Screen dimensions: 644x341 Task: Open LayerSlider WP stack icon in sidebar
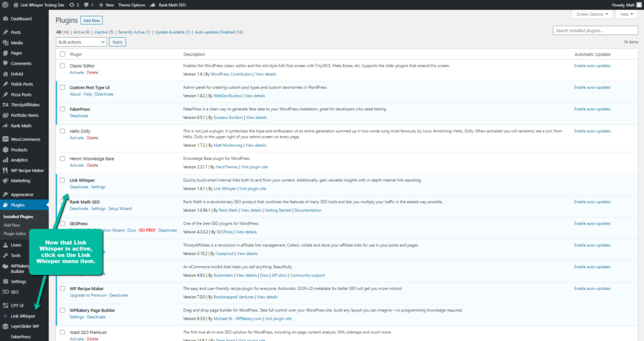tap(5, 327)
